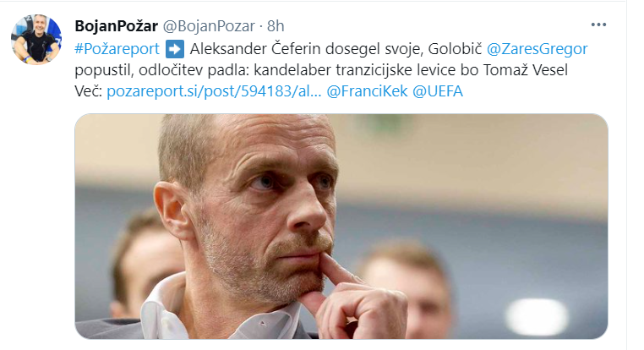644x350 pixels.
Task: Click the text 'popustil, odločitev padla'
Action: pyautogui.click(x=161, y=70)
